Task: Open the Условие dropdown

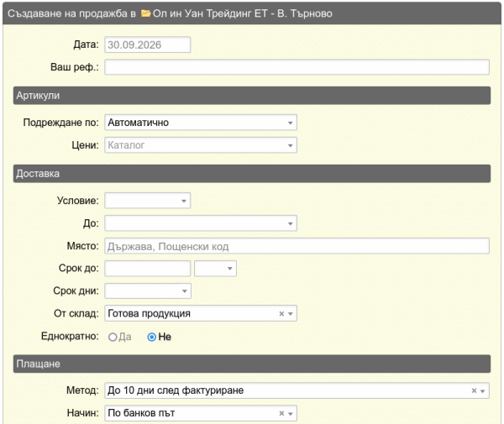Action: (x=148, y=201)
